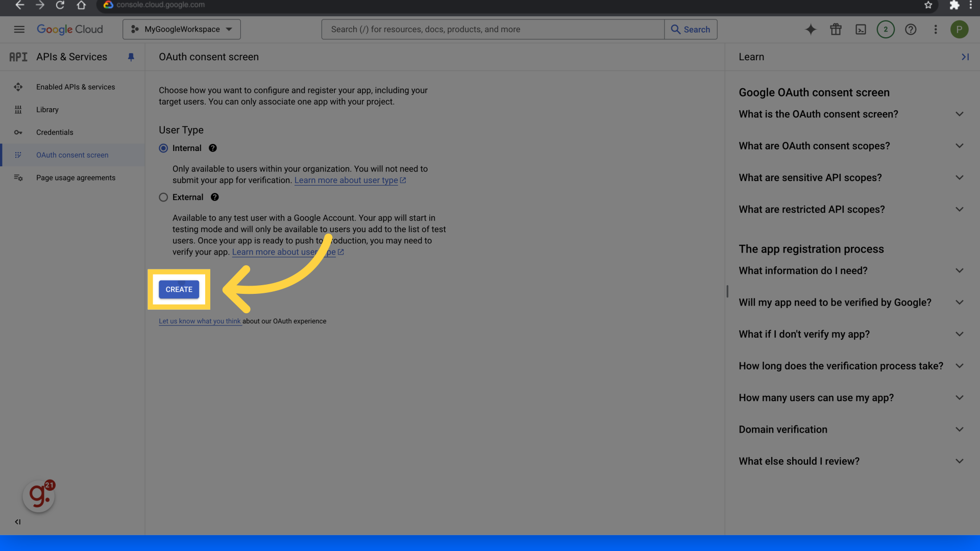Click the Google Cloud logo
The width and height of the screenshot is (980, 551).
pos(70,30)
